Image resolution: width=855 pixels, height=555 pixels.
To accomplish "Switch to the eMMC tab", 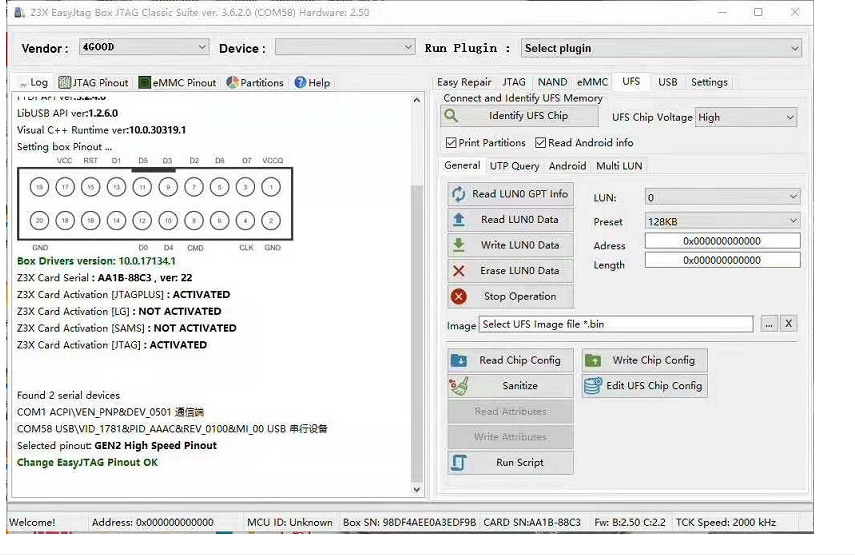I will (592, 82).
